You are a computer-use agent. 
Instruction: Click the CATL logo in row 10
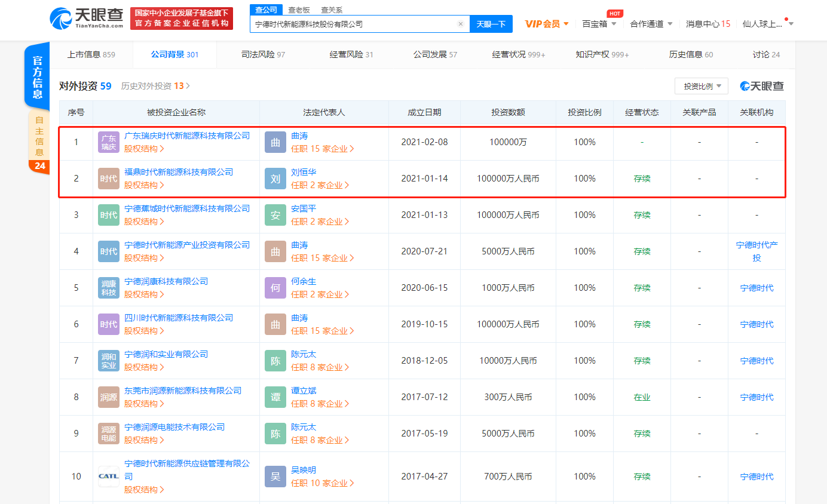[x=109, y=477]
